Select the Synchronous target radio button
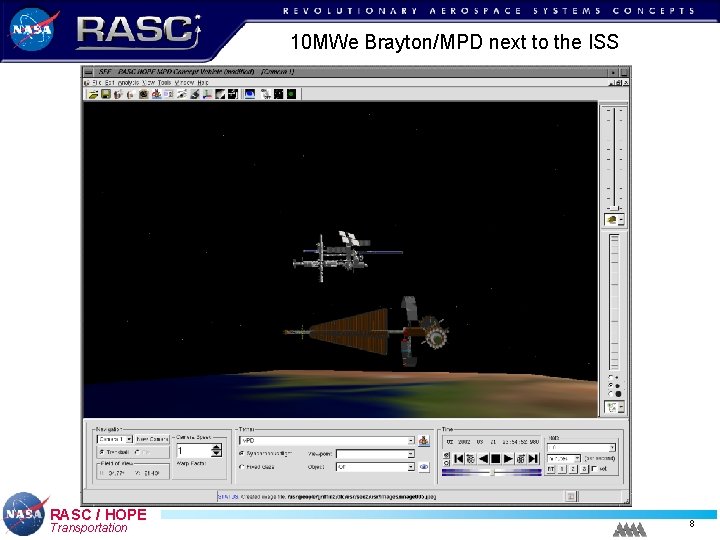 click(x=241, y=453)
